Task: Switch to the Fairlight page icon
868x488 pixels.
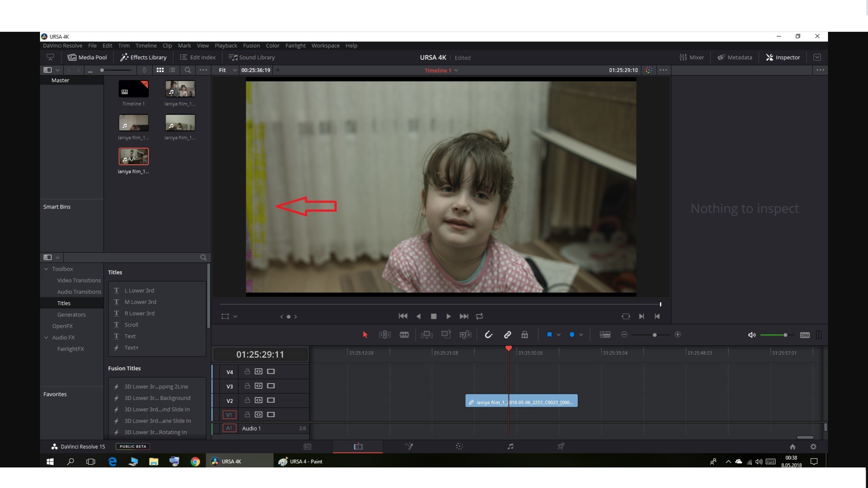Action: 510,447
